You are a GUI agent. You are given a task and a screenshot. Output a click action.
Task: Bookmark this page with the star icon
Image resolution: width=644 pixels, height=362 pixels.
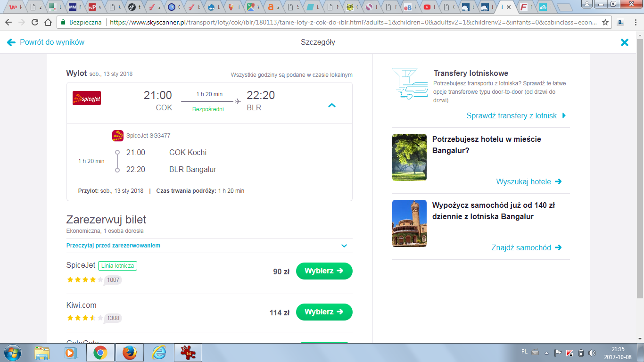605,22
